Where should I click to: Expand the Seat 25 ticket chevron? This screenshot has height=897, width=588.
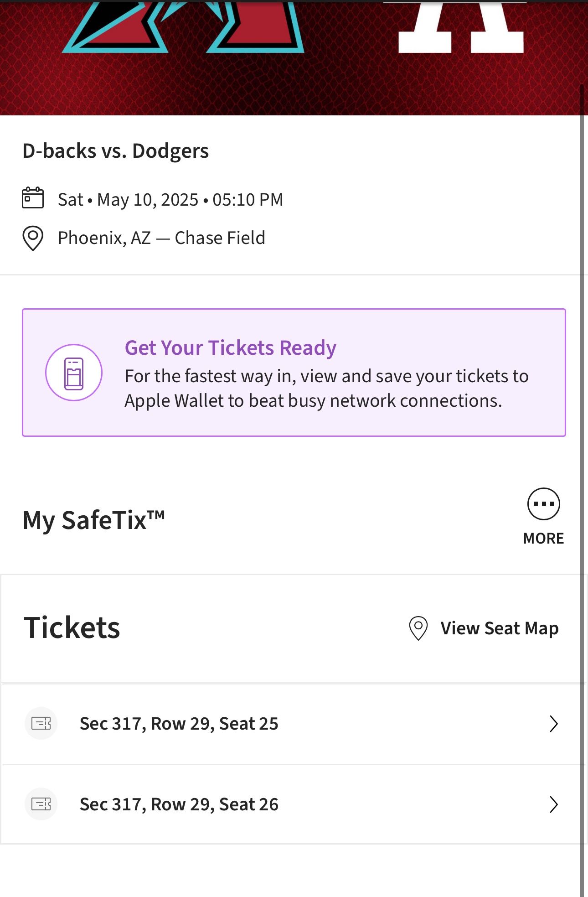[x=553, y=724]
